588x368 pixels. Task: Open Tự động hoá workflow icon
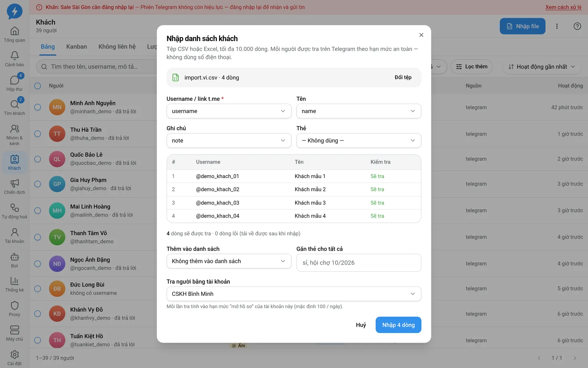point(15,208)
